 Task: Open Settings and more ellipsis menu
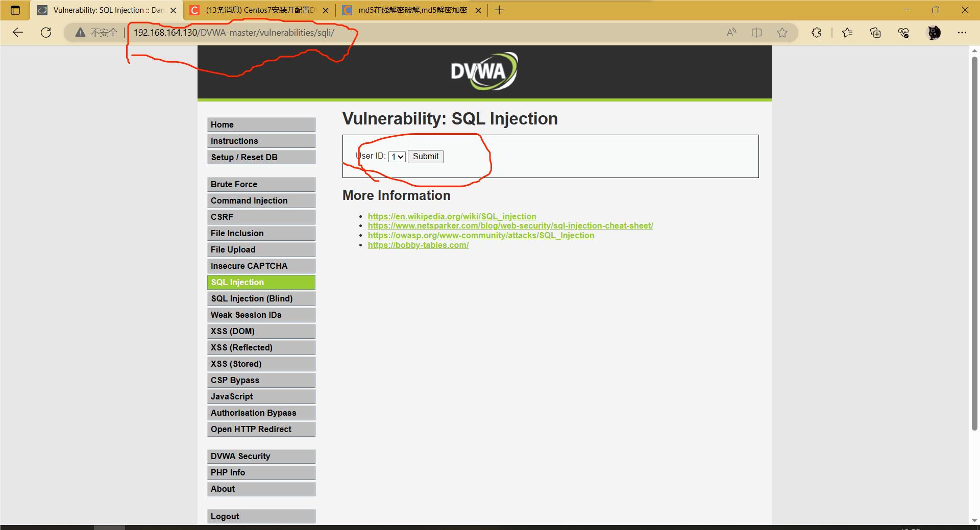962,33
